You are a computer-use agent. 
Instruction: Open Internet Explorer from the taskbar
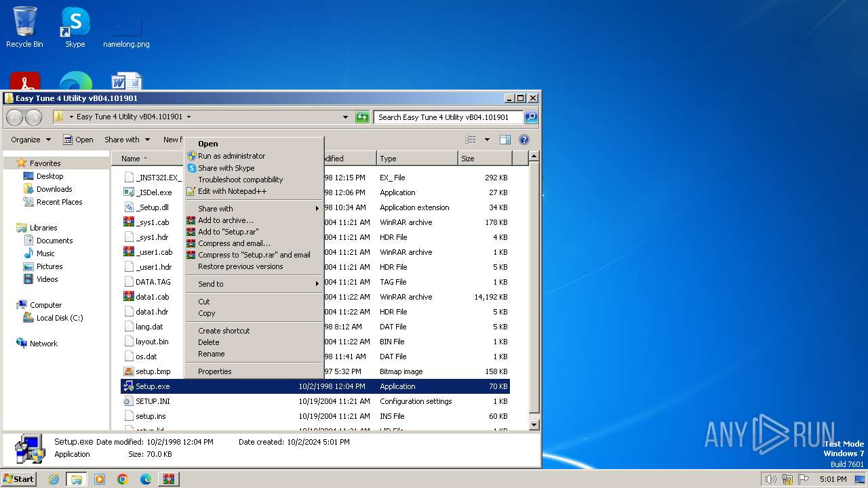click(x=54, y=479)
